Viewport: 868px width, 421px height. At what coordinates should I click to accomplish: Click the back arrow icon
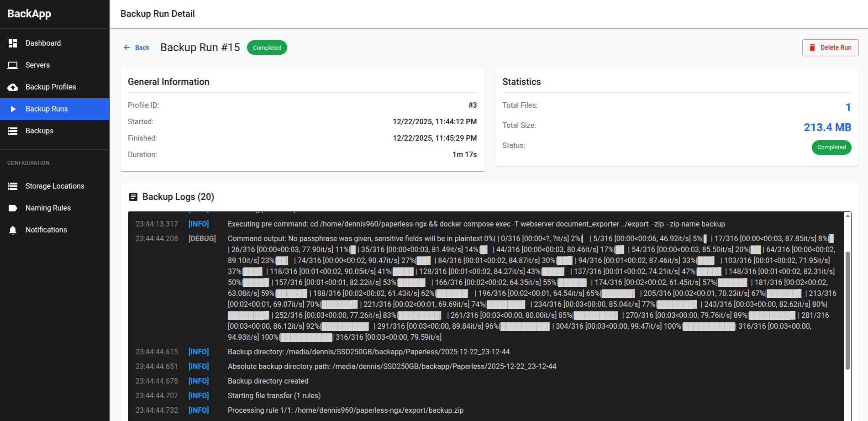point(127,47)
